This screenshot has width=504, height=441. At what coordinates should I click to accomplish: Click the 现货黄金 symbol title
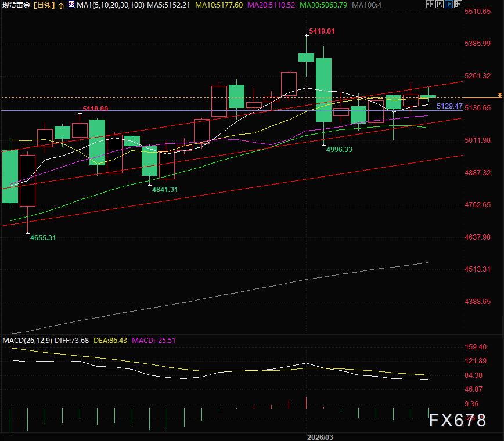point(16,5)
